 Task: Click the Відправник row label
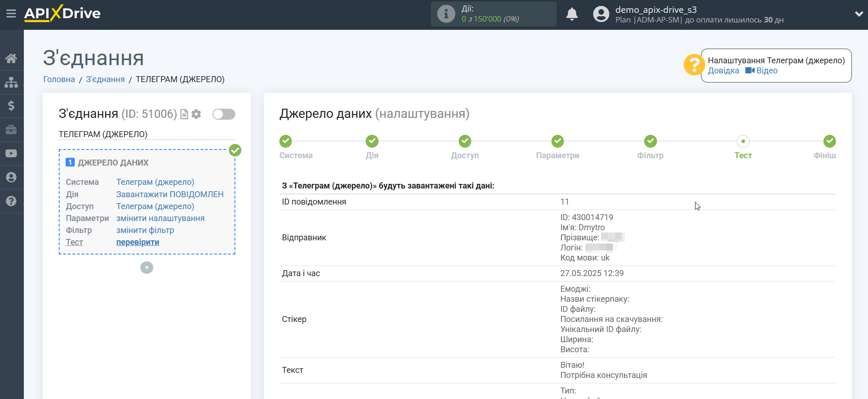pos(304,238)
